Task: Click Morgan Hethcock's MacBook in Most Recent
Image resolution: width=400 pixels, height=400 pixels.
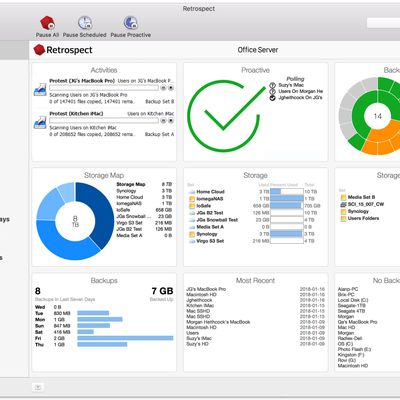Action: pyautogui.click(x=218, y=322)
